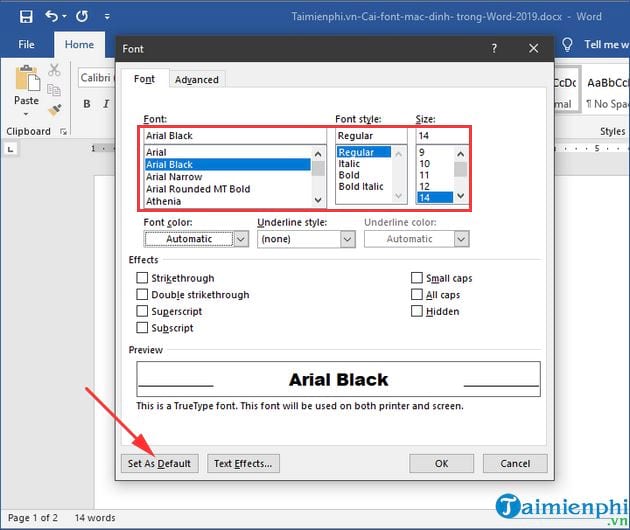
Task: Click up arrow of size list
Action: (x=461, y=153)
